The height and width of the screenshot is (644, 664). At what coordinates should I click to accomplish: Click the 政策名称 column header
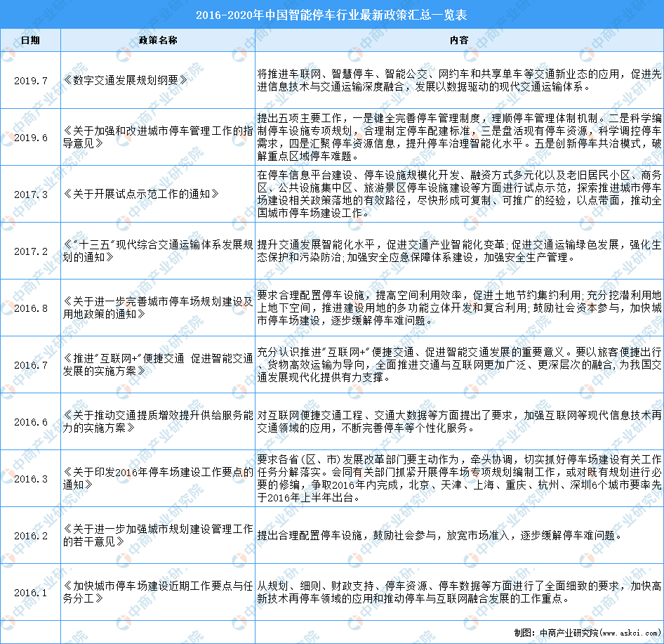point(158,40)
